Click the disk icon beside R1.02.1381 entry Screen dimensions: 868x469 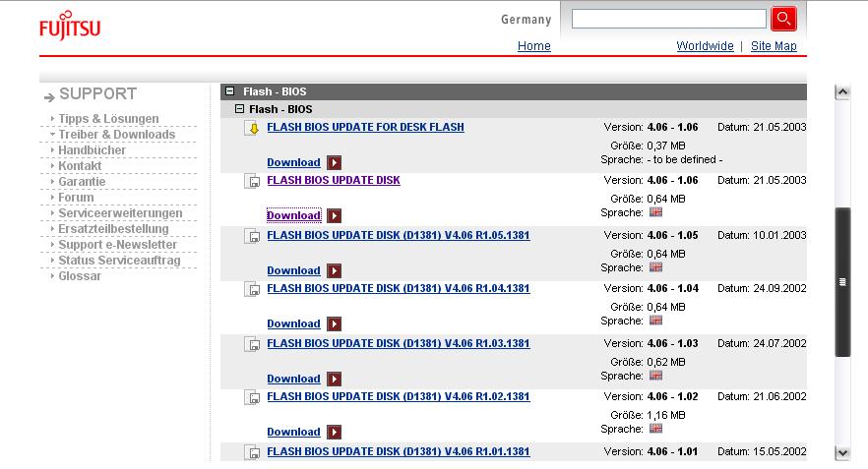click(252, 397)
